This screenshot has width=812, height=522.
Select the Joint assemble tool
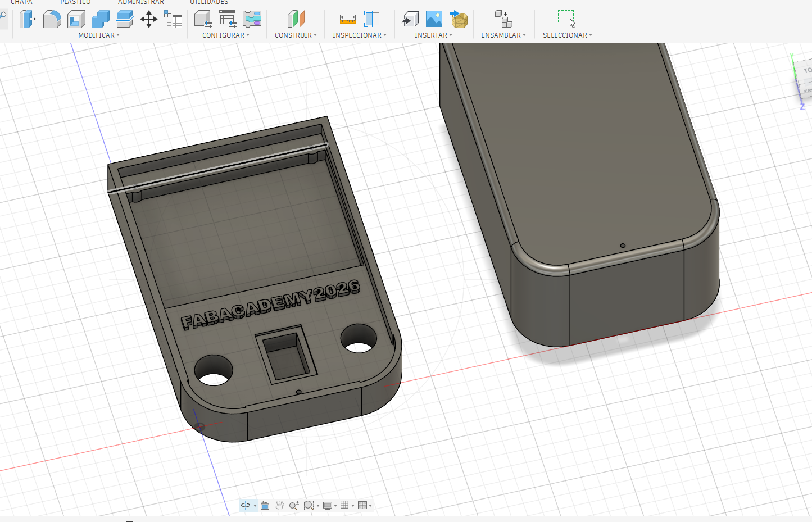click(503, 19)
